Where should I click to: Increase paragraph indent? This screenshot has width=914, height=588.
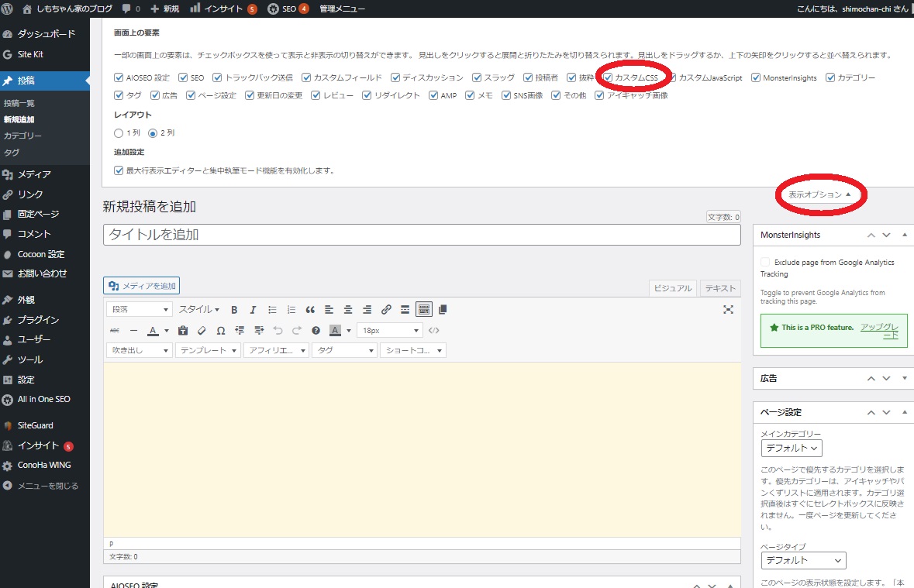(x=259, y=331)
